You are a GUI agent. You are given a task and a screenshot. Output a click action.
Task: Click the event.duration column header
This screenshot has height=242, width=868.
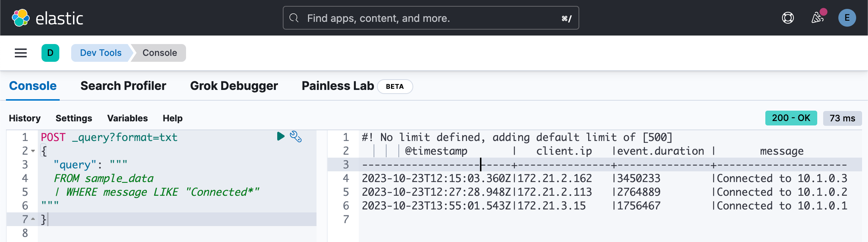coord(661,151)
